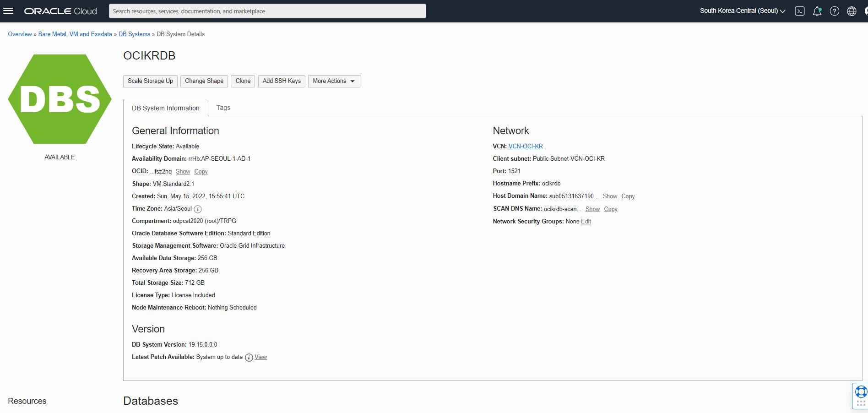868x413 pixels.
Task: Copy the SCAN DNS Name
Action: [x=611, y=209]
